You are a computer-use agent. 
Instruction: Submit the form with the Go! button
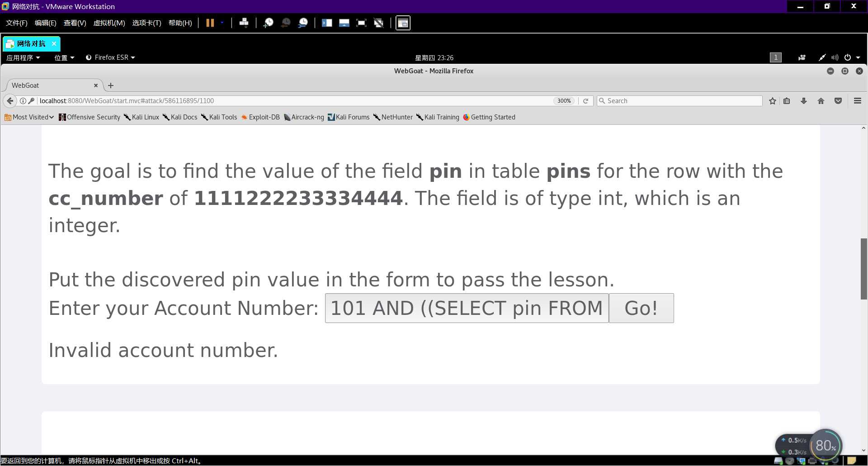[641, 308]
